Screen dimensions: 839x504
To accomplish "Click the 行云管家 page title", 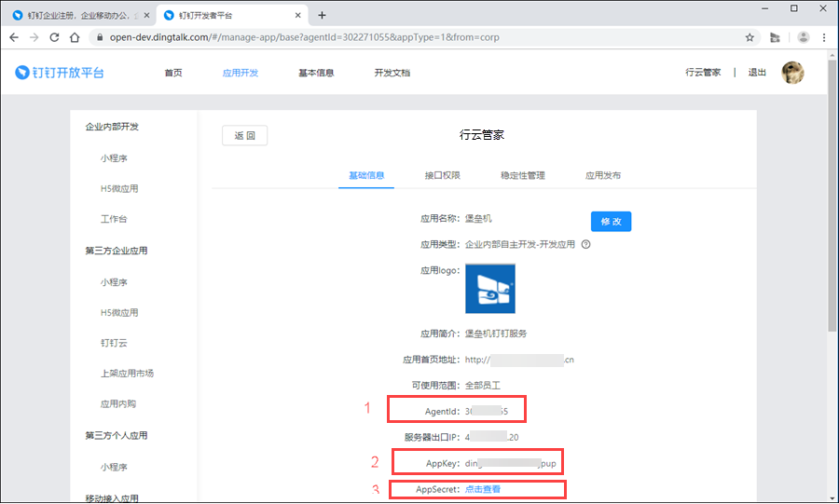I will coord(482,135).
